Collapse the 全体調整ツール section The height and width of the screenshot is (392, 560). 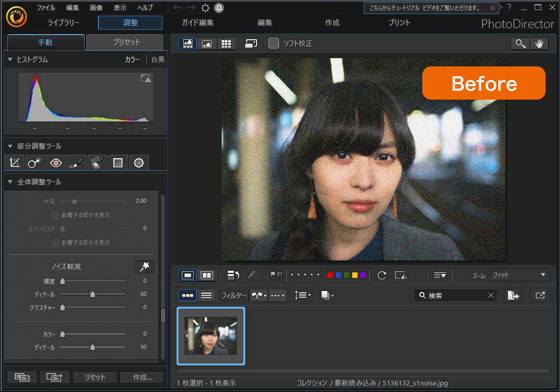[x=11, y=182]
